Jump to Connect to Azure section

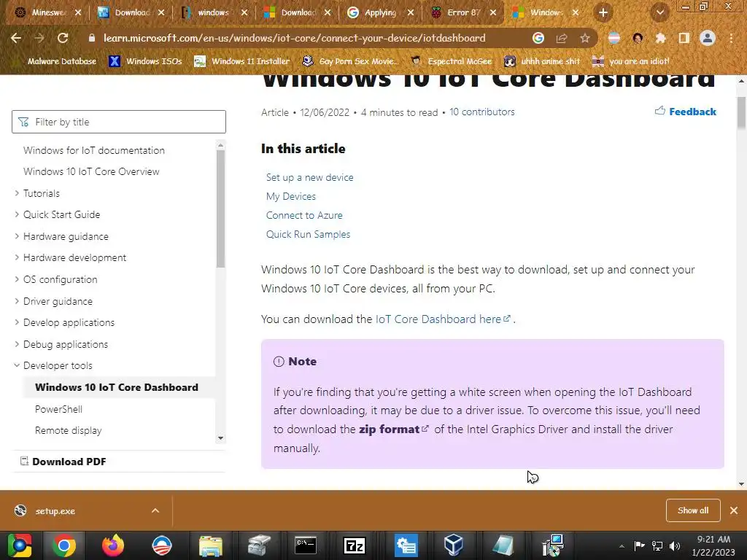point(304,215)
